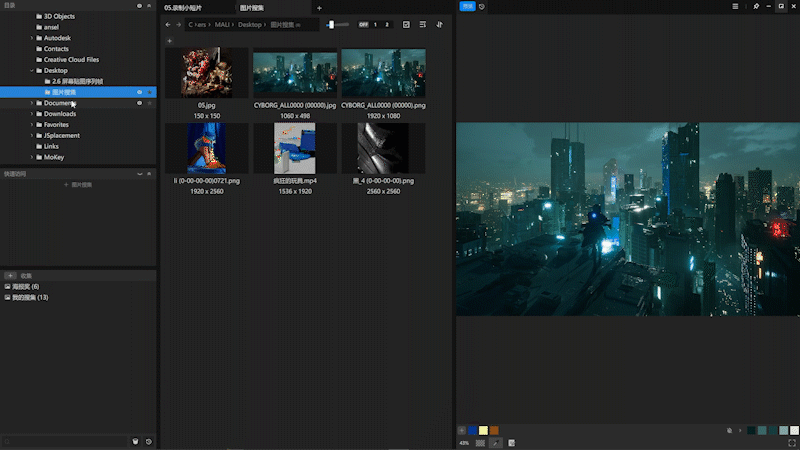Collapse the quick access panel chevron
The height and width of the screenshot is (450, 800).
click(x=139, y=174)
